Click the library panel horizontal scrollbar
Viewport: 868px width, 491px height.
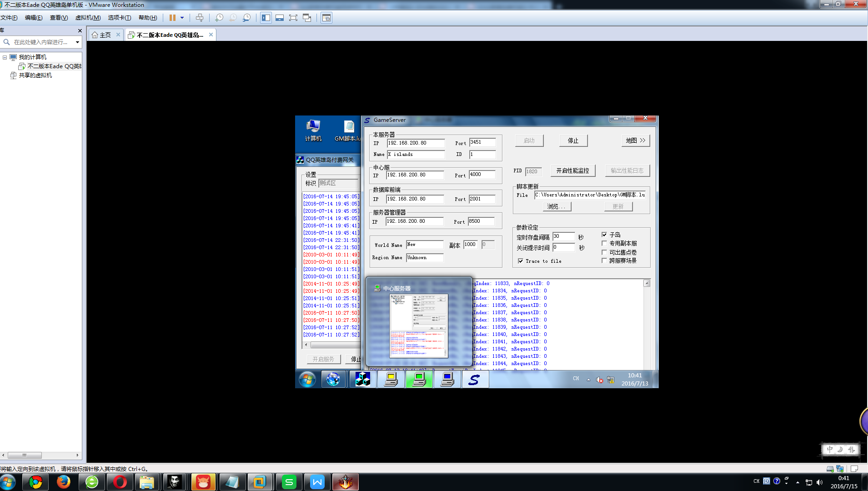pos(25,455)
